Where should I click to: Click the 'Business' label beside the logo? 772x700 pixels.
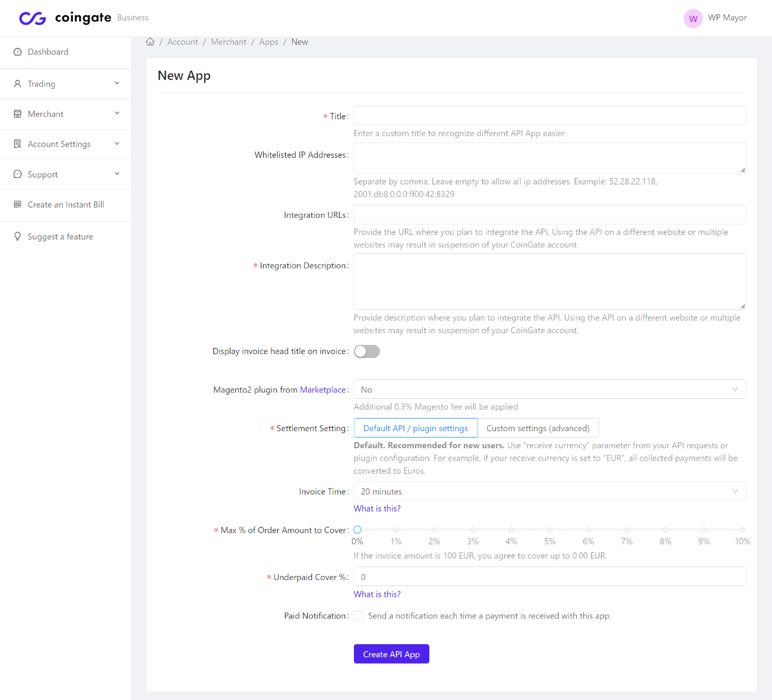(x=133, y=18)
